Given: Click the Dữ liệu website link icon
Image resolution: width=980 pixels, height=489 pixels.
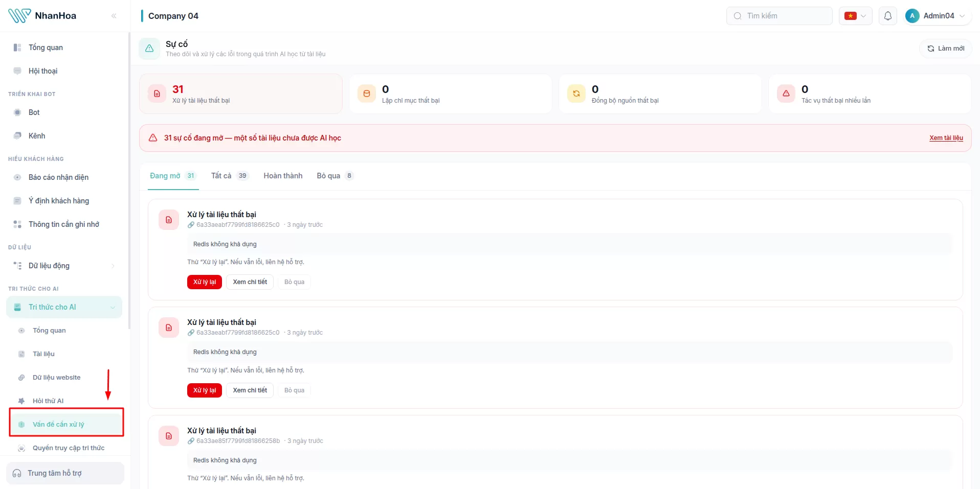Looking at the screenshot, I should 21,378.
